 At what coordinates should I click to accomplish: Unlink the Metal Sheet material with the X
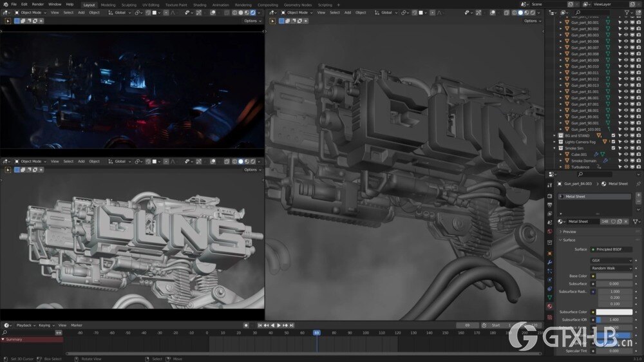point(626,222)
